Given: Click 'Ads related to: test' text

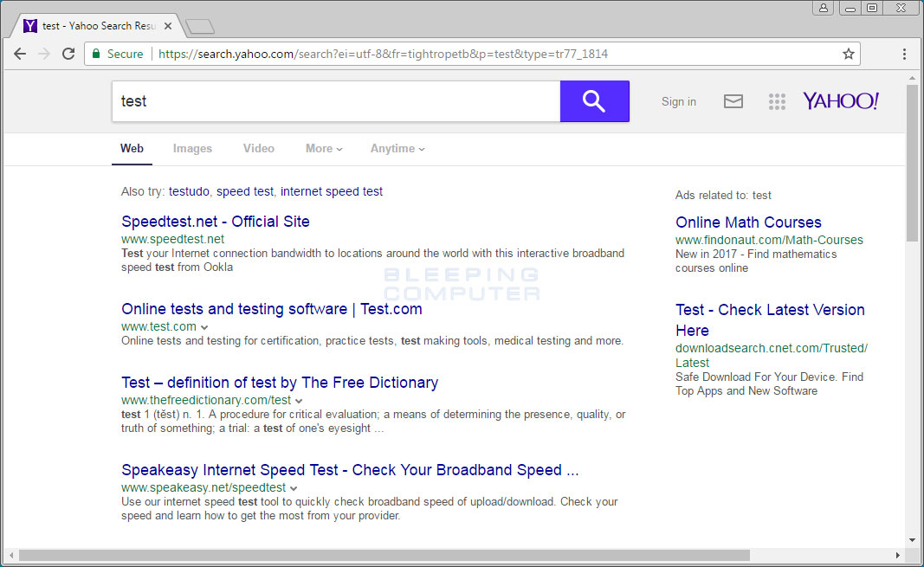Looking at the screenshot, I should (x=723, y=195).
